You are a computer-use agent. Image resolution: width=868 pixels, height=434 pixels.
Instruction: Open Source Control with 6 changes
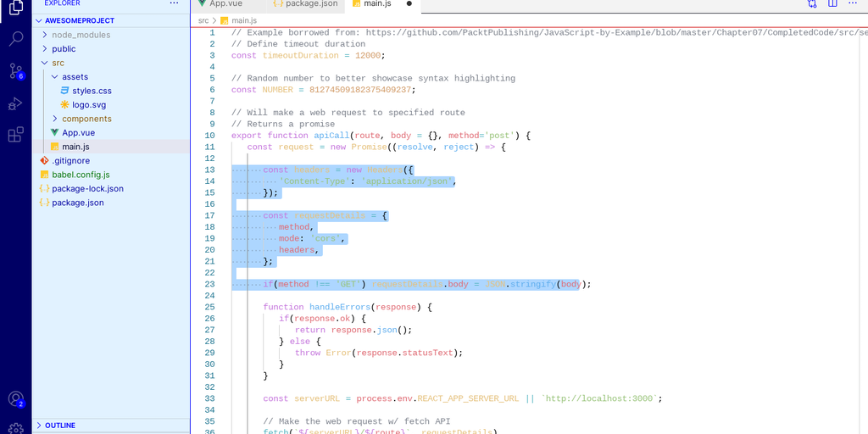pos(17,71)
